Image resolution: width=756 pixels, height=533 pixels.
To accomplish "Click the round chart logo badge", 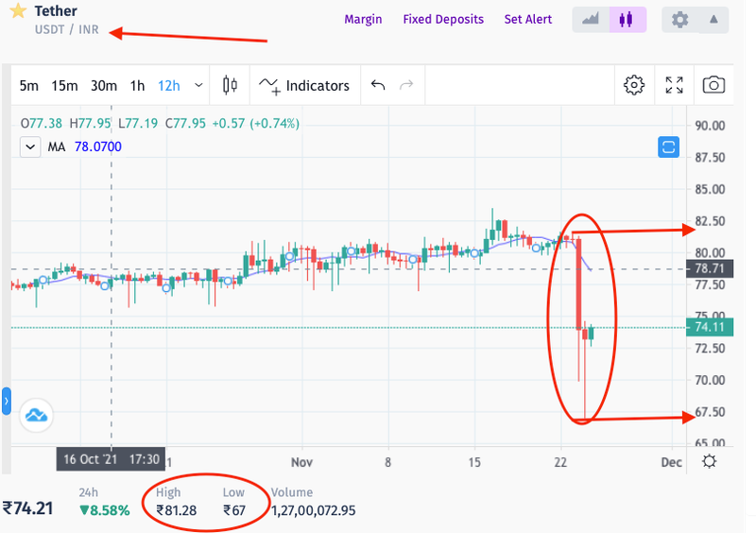I will [x=37, y=415].
